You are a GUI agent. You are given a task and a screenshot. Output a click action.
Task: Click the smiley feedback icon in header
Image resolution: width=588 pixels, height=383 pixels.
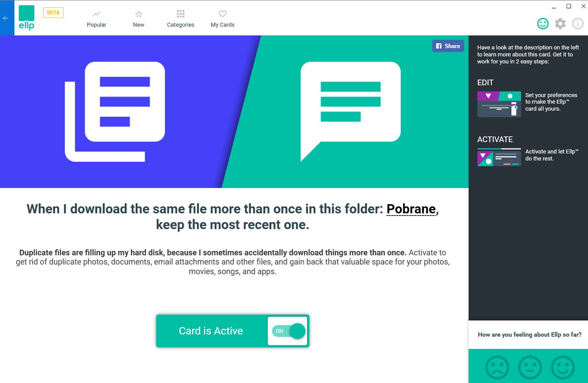(x=543, y=24)
